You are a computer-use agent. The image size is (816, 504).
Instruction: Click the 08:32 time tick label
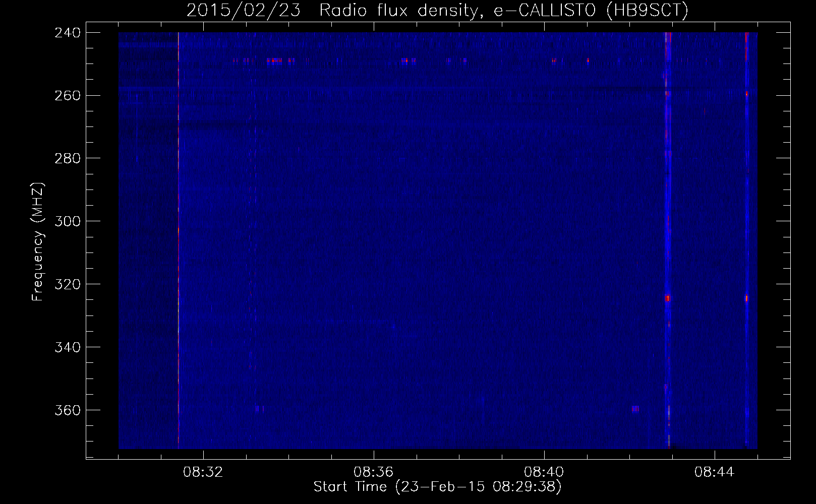[x=203, y=472]
